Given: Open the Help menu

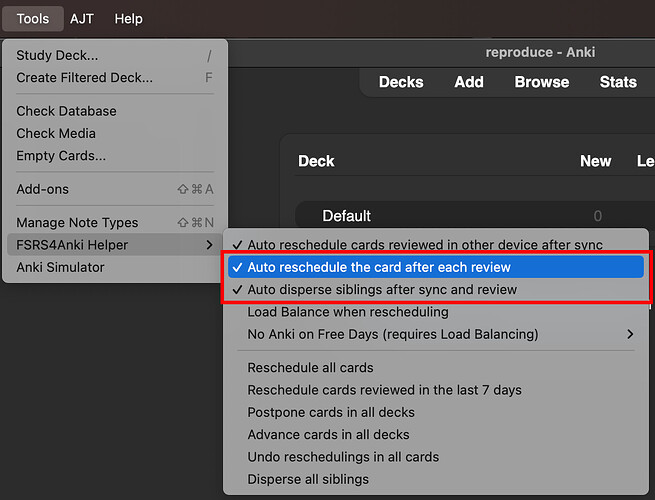Looking at the screenshot, I should coord(129,19).
